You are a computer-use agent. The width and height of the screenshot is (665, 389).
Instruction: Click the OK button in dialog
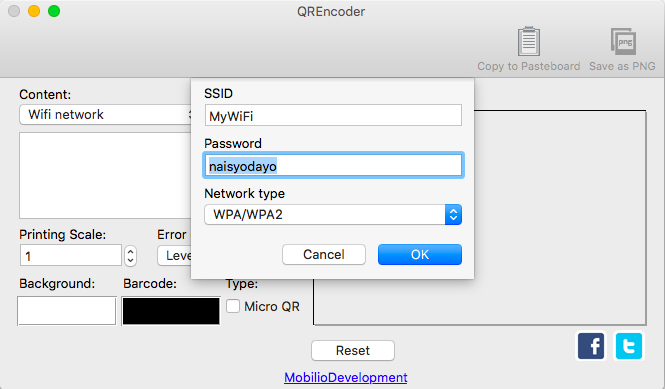(420, 255)
